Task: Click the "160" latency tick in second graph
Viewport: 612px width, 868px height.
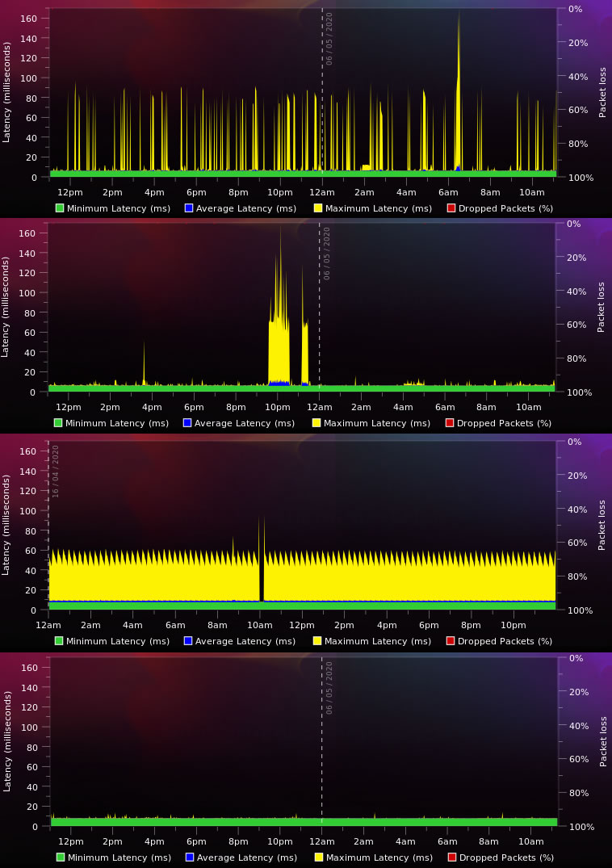Action: tap(27, 233)
